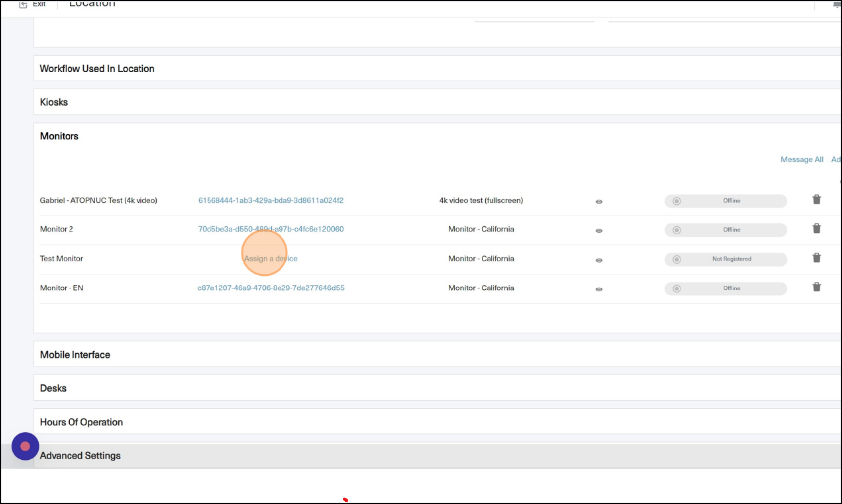Preview Gabriel - ATOPNUC Test via eye icon

pos(599,202)
